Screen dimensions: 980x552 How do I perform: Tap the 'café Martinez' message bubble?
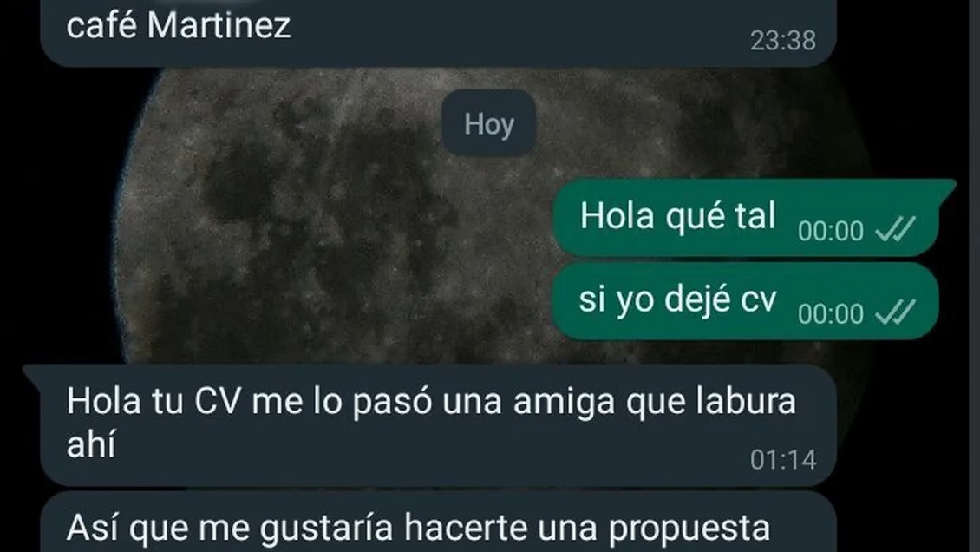pos(438,32)
